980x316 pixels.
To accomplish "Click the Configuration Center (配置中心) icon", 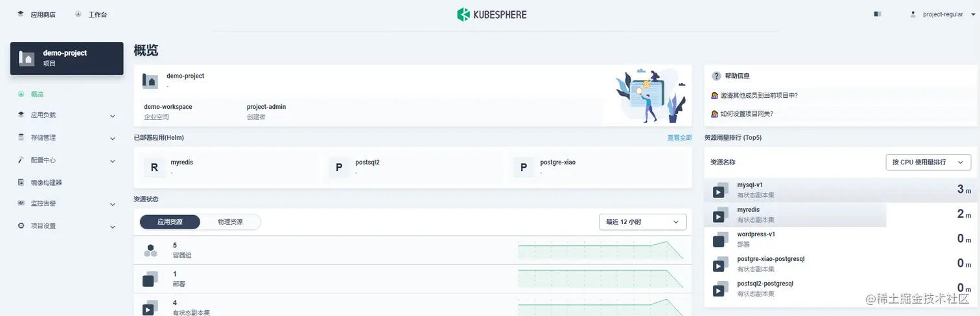I will click(x=21, y=160).
